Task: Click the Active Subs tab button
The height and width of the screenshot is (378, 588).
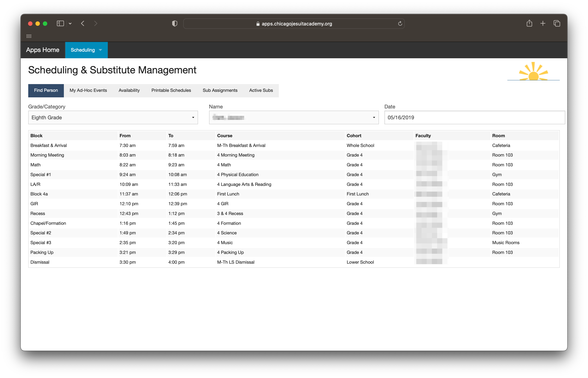Action: click(x=261, y=91)
